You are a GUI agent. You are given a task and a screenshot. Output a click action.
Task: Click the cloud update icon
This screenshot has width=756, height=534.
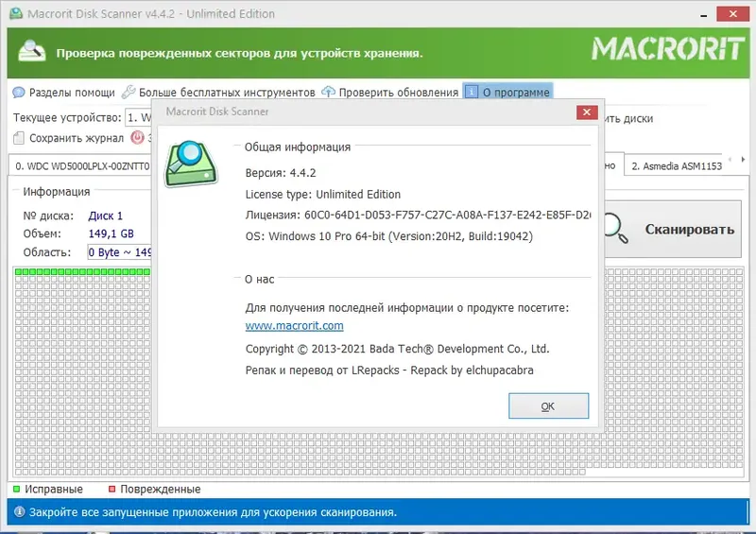pos(328,91)
